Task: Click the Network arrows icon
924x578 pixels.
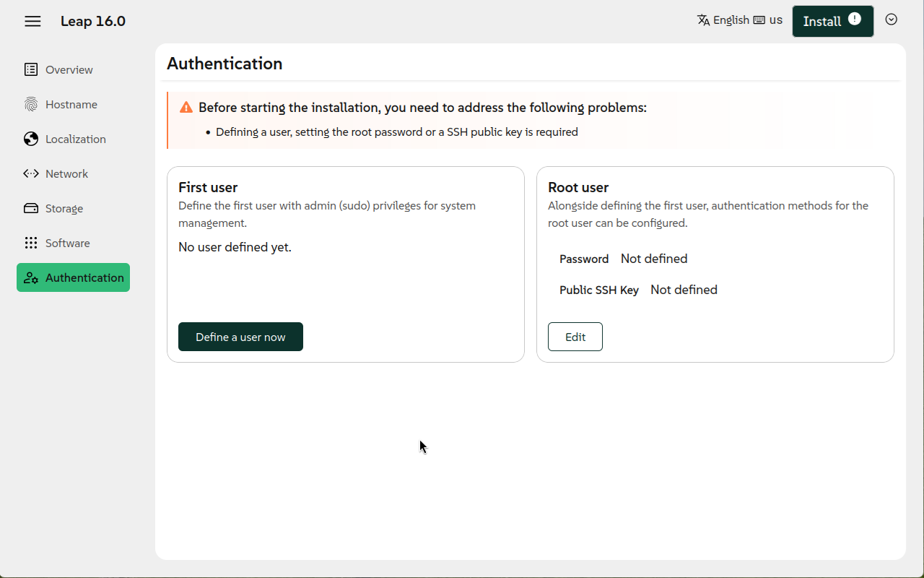Action: [x=31, y=174]
